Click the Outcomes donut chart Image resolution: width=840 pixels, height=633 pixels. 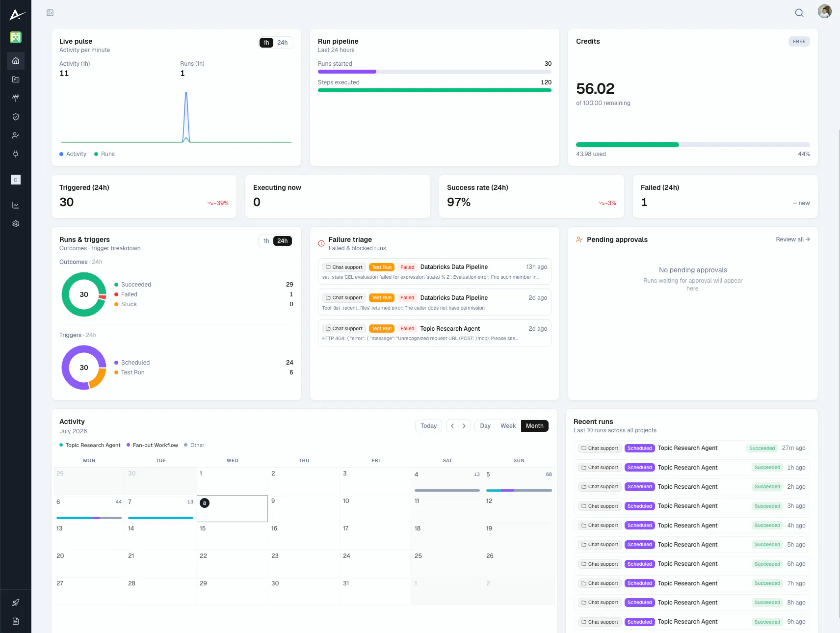coord(84,294)
